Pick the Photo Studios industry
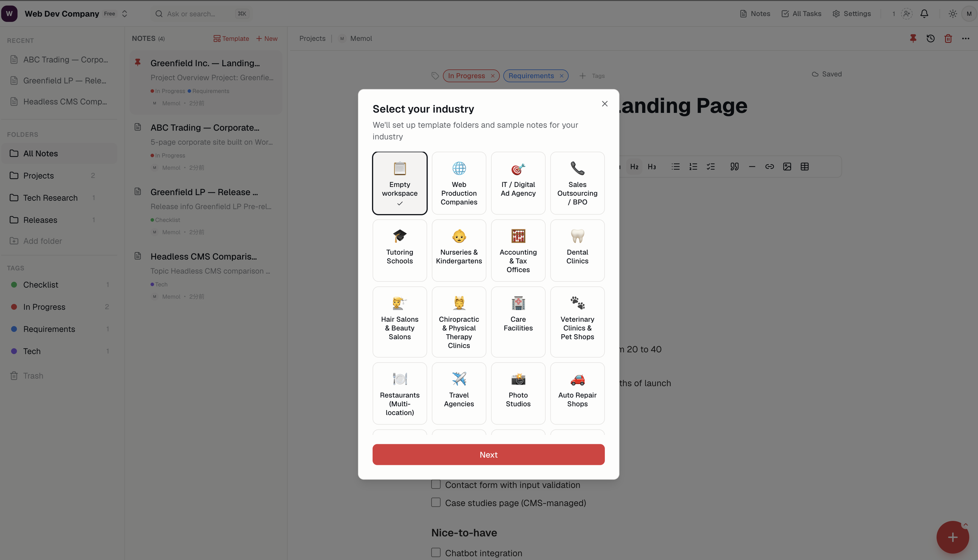 click(518, 393)
